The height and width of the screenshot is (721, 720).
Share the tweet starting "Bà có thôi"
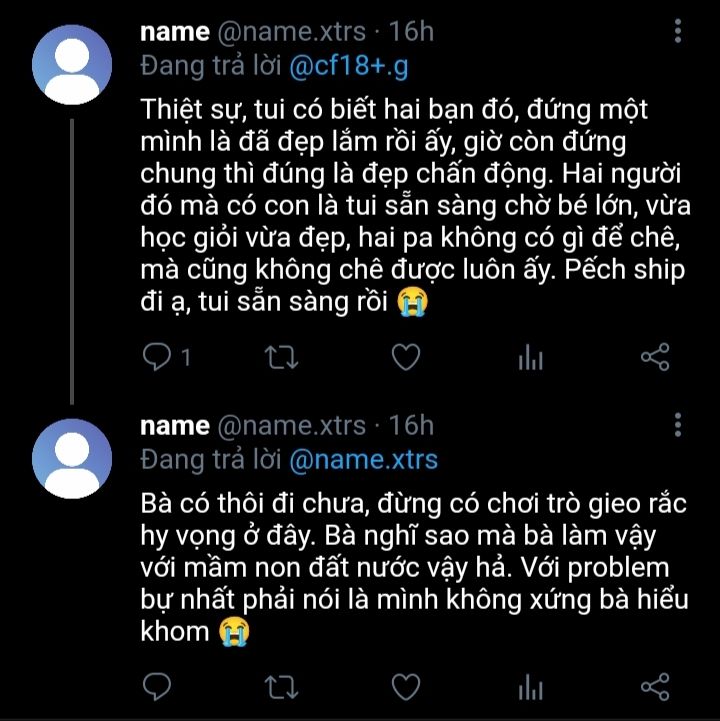[654, 686]
